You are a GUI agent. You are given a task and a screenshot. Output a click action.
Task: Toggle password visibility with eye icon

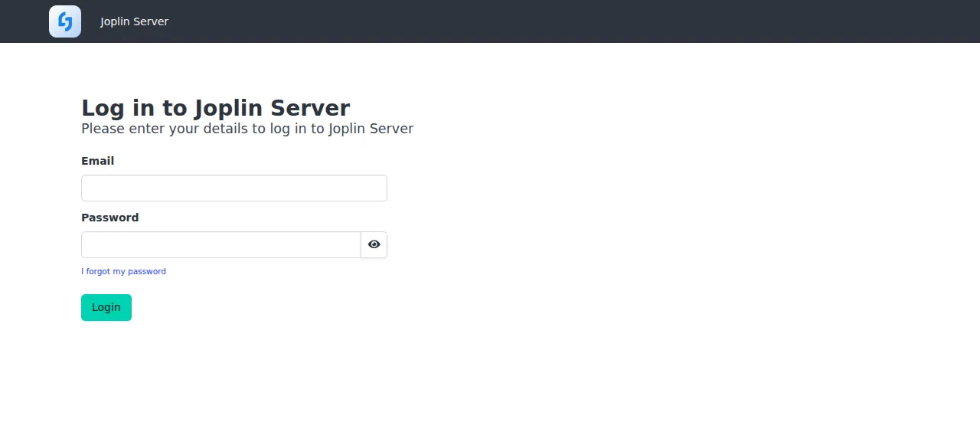click(374, 245)
